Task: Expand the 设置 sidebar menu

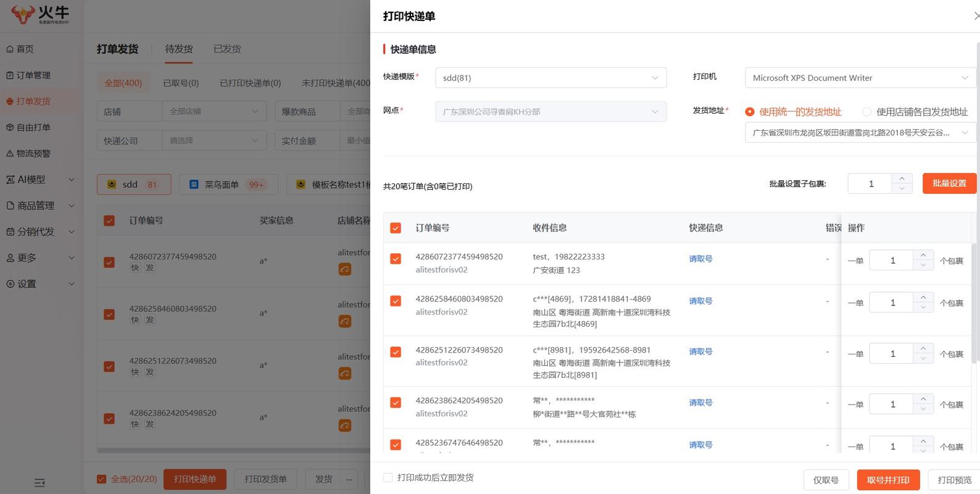Action: point(40,283)
